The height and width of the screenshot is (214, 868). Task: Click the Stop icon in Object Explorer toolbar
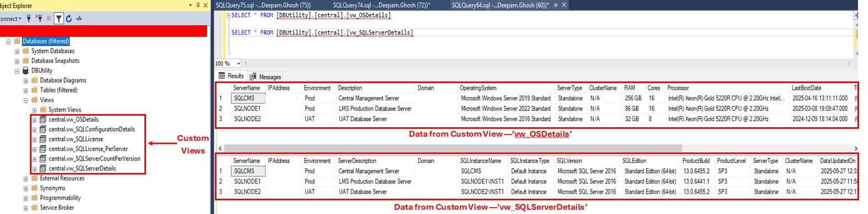pyautogui.click(x=49, y=18)
